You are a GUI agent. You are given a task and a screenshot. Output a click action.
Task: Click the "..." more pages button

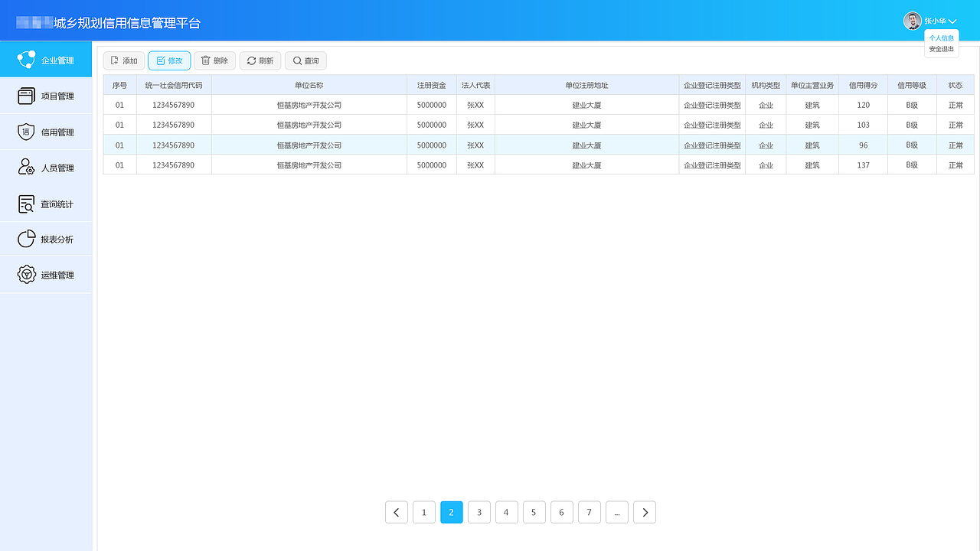pyautogui.click(x=617, y=512)
